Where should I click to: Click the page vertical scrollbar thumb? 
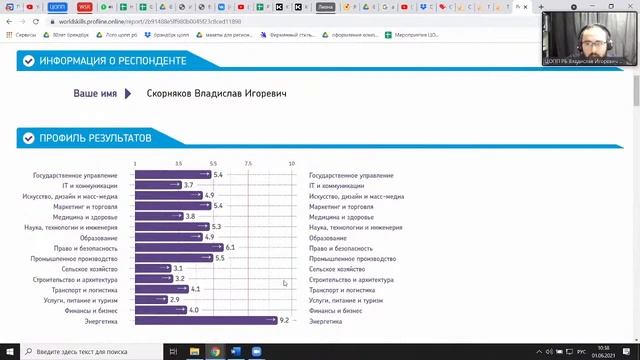[x=636, y=91]
